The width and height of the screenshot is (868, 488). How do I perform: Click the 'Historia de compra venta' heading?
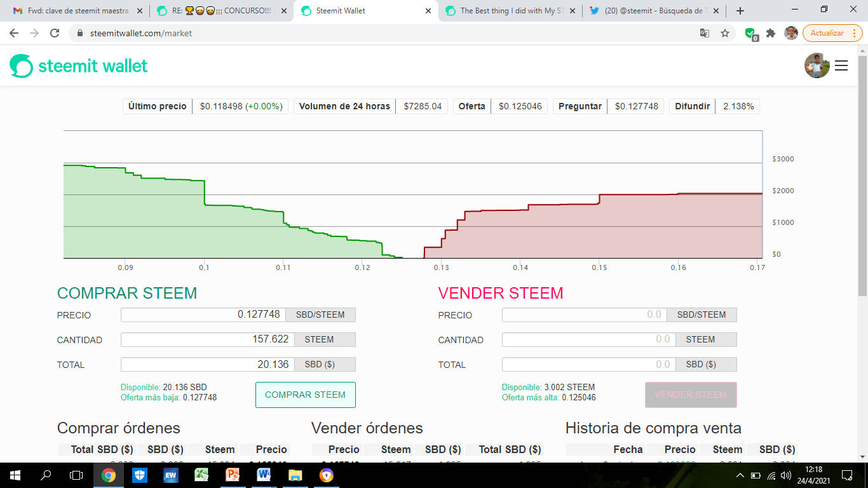point(653,428)
